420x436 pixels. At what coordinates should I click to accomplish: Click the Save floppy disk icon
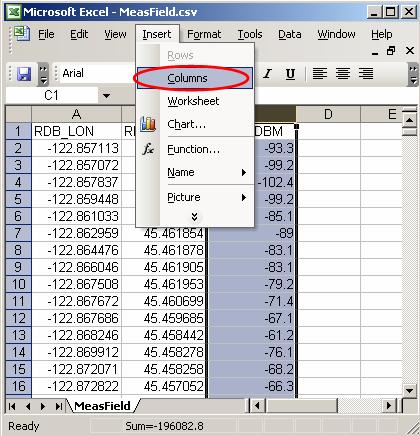[24, 74]
